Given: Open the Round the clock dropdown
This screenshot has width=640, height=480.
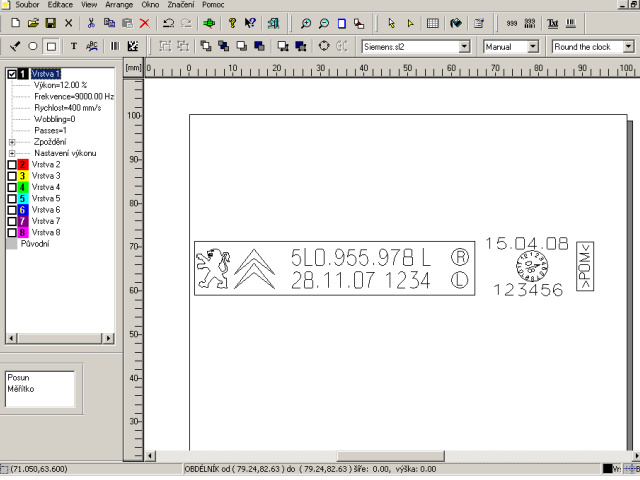Looking at the screenshot, I should [x=628, y=47].
